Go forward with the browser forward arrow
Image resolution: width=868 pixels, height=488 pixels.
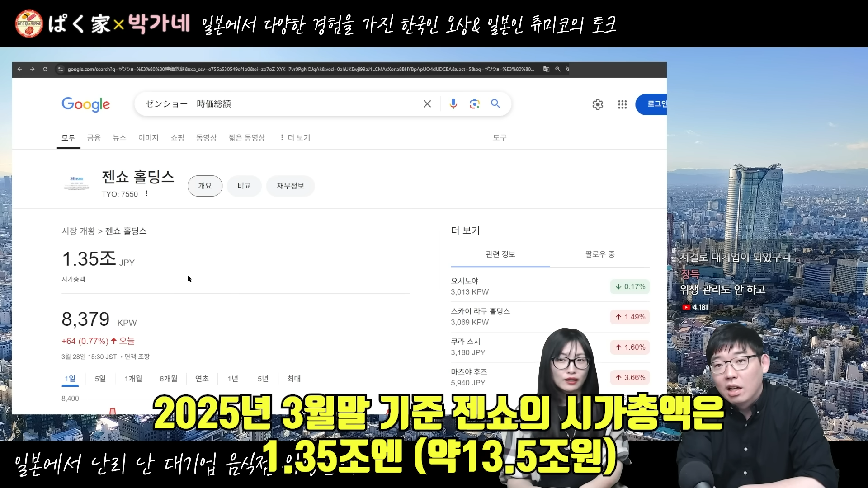(x=32, y=69)
